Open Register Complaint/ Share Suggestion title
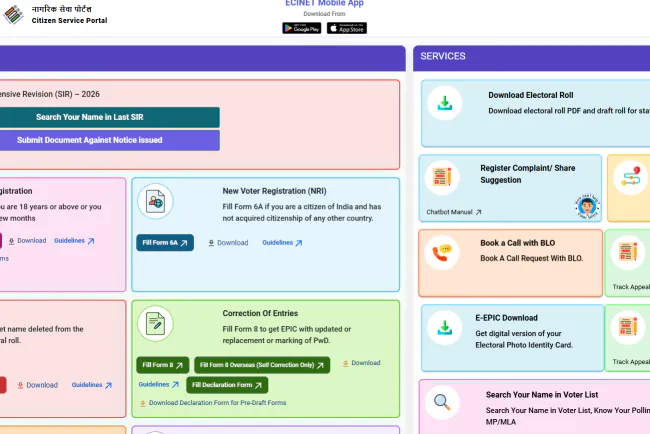Screen dimensions: 650x434 click(528, 174)
